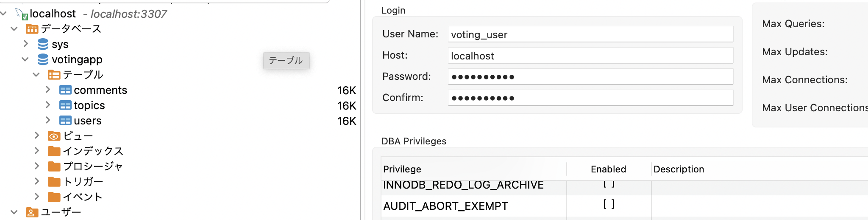The image size is (868, 220).
Task: Expand the sys database node
Action: click(x=26, y=44)
